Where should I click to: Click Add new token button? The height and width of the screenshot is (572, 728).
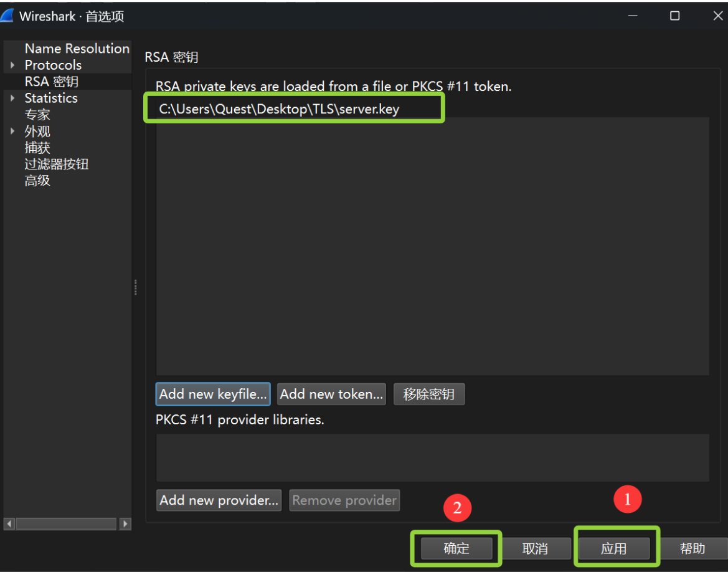pos(331,394)
